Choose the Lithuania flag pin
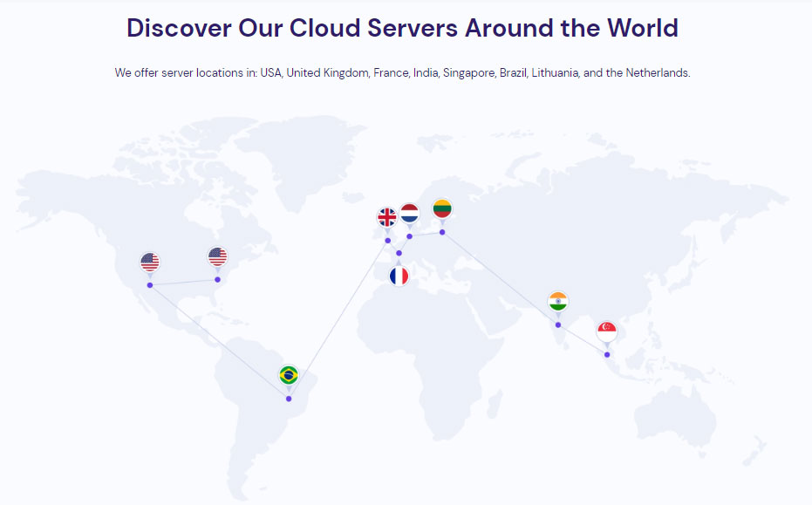Viewport: 812px width, 505px height. click(x=442, y=208)
